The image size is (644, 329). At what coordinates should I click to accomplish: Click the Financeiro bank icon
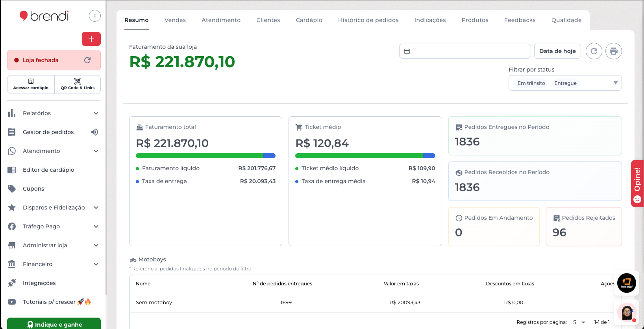coord(12,264)
